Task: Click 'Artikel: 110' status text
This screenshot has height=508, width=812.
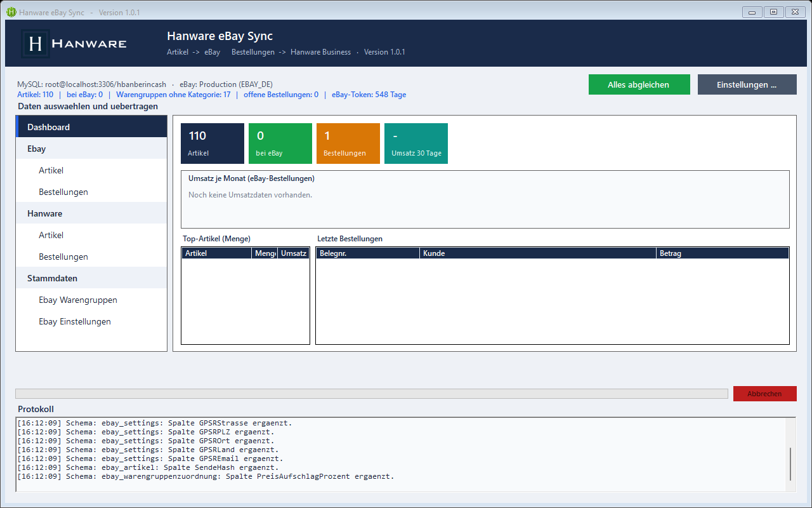Action: point(35,95)
